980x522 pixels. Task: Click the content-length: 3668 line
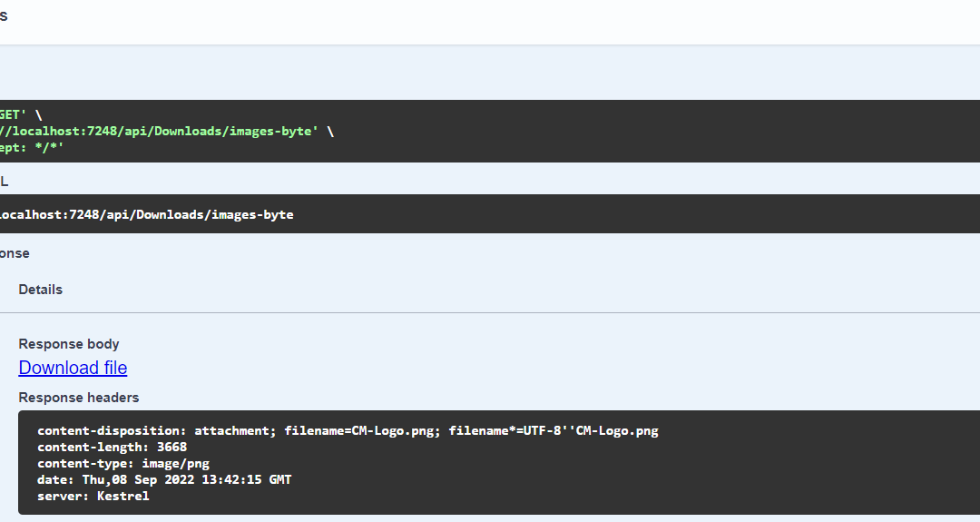[112, 447]
